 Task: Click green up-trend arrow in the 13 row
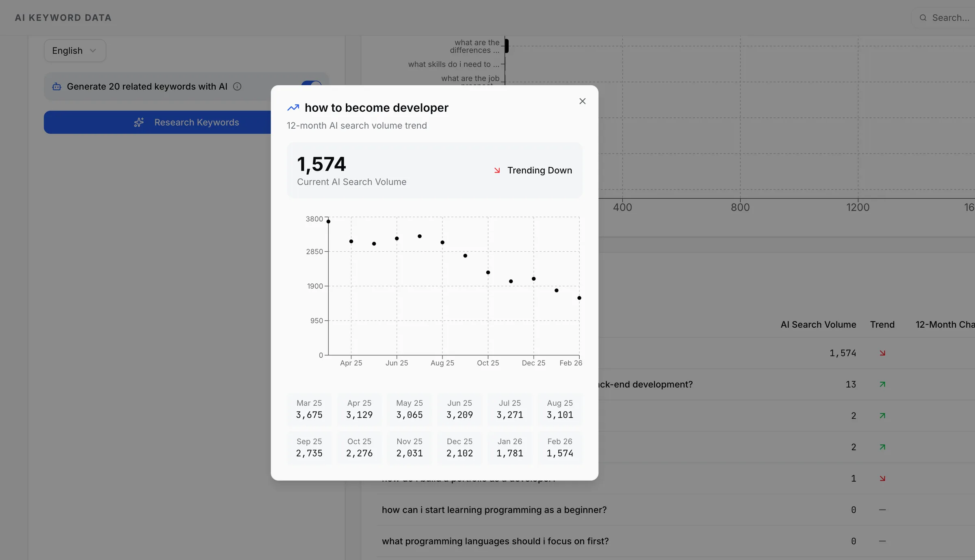point(882,385)
